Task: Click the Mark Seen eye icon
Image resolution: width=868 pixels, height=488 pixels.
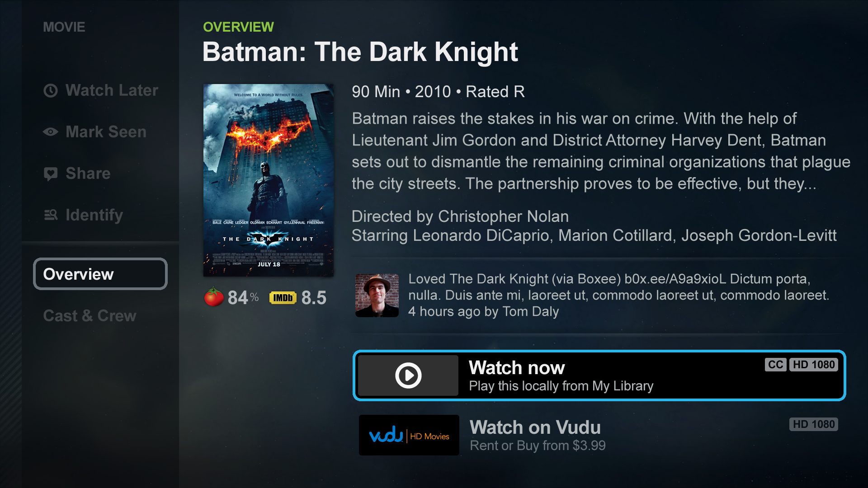Action: [51, 132]
